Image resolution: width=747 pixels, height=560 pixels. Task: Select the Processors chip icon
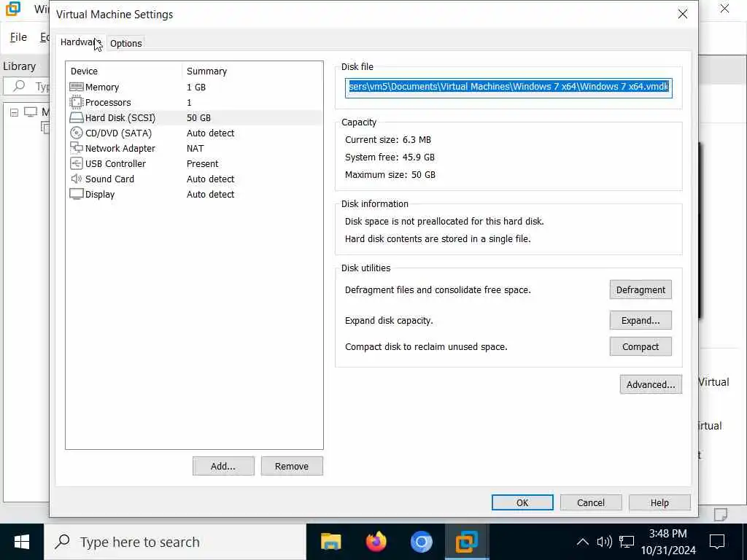pos(76,102)
